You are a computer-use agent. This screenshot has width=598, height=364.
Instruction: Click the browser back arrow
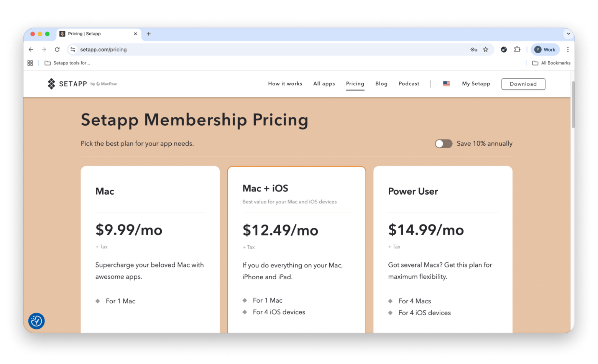coord(31,49)
